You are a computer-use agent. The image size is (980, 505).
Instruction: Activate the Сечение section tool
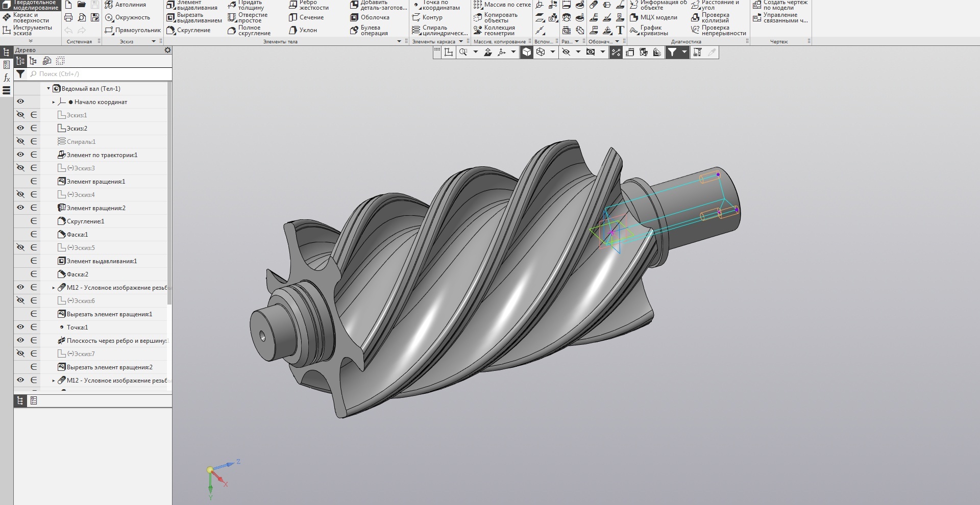point(306,17)
